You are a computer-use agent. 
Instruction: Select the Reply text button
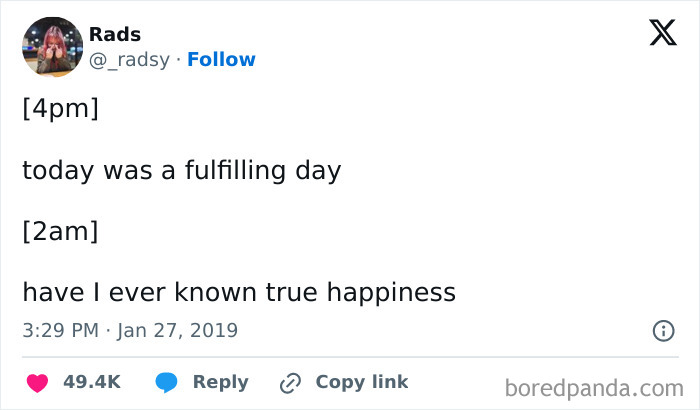pos(221,382)
